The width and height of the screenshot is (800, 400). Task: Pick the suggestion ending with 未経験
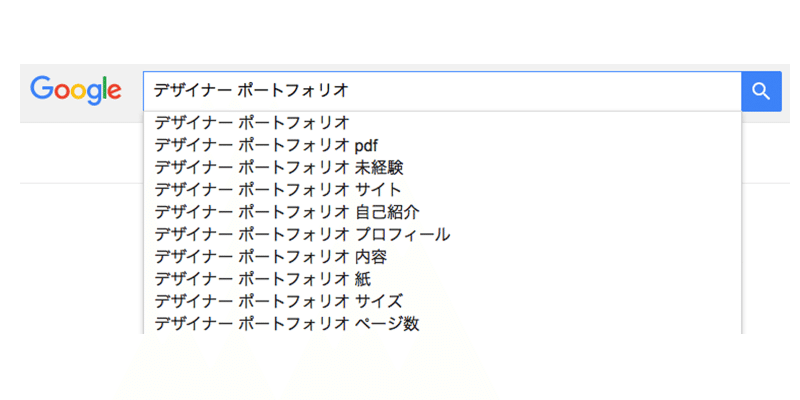442,167
